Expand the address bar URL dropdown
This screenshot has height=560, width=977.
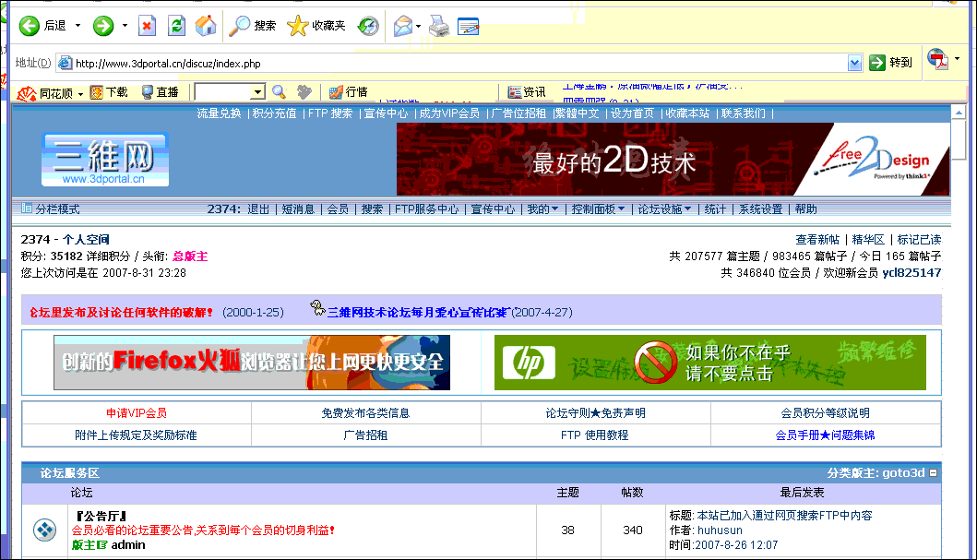click(854, 63)
